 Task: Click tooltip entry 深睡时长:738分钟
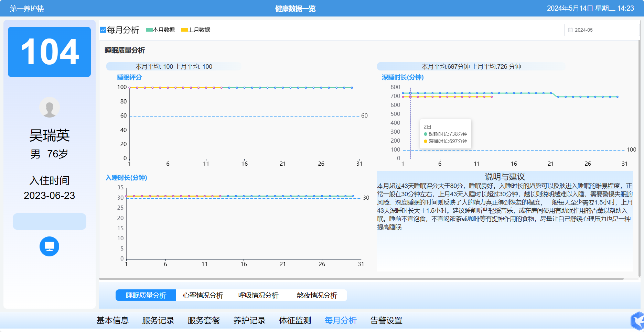click(x=446, y=134)
